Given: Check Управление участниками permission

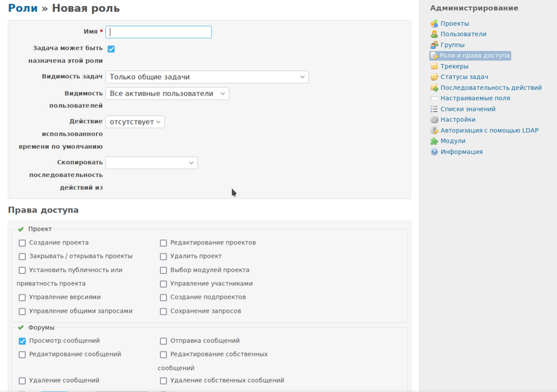Looking at the screenshot, I should [164, 284].
